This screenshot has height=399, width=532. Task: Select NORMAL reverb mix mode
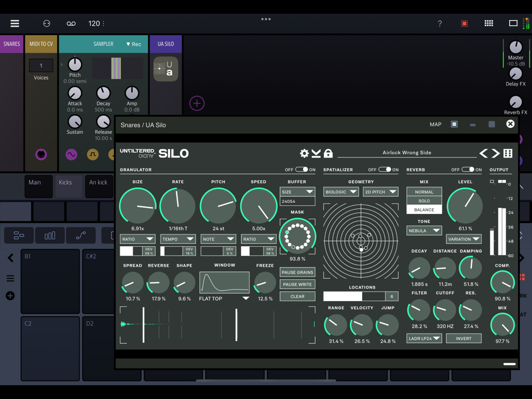(424, 192)
